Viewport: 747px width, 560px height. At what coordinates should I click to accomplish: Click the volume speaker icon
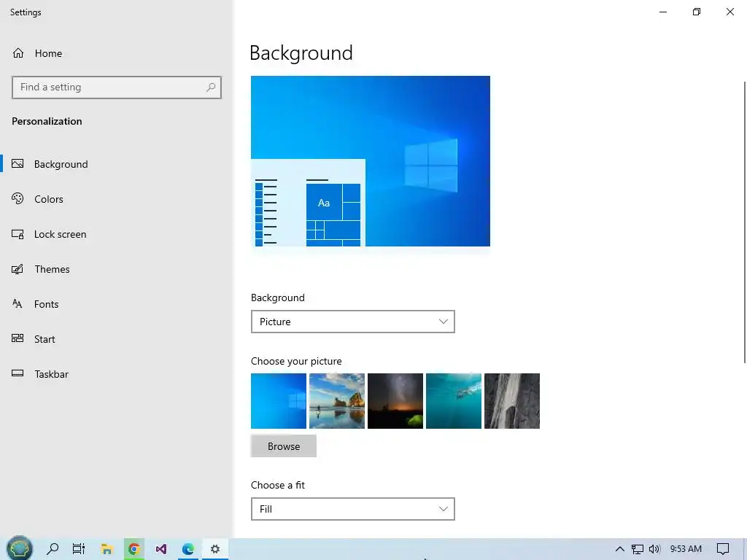coord(654,549)
